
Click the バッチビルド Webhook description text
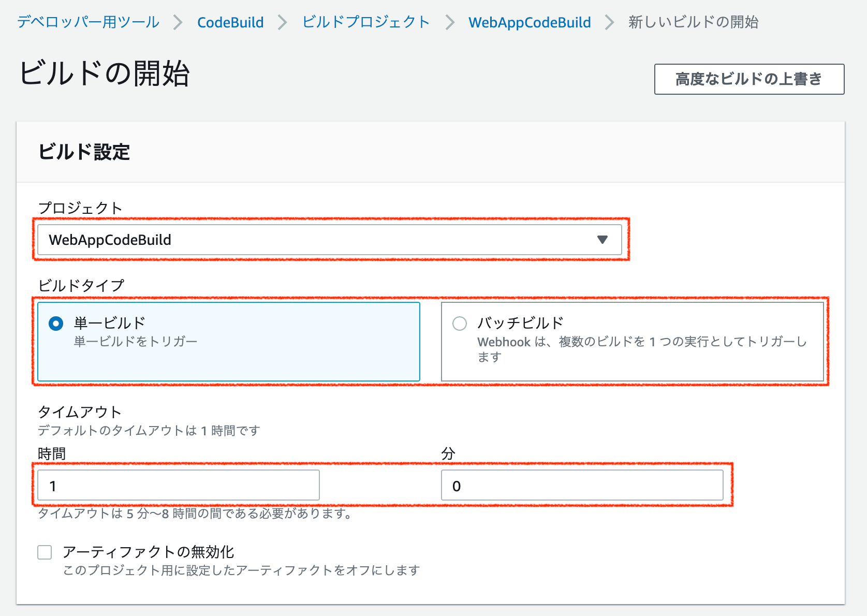[642, 349]
